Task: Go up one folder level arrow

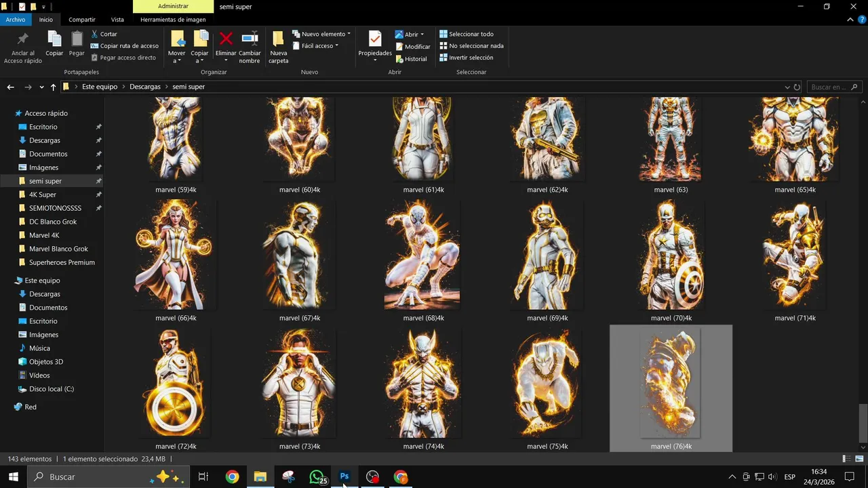Action: (54, 87)
